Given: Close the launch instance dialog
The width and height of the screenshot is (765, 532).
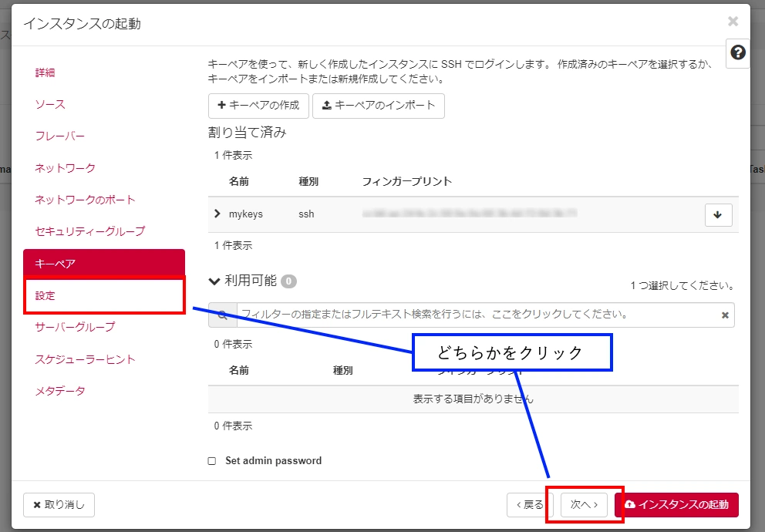Looking at the screenshot, I should [733, 22].
